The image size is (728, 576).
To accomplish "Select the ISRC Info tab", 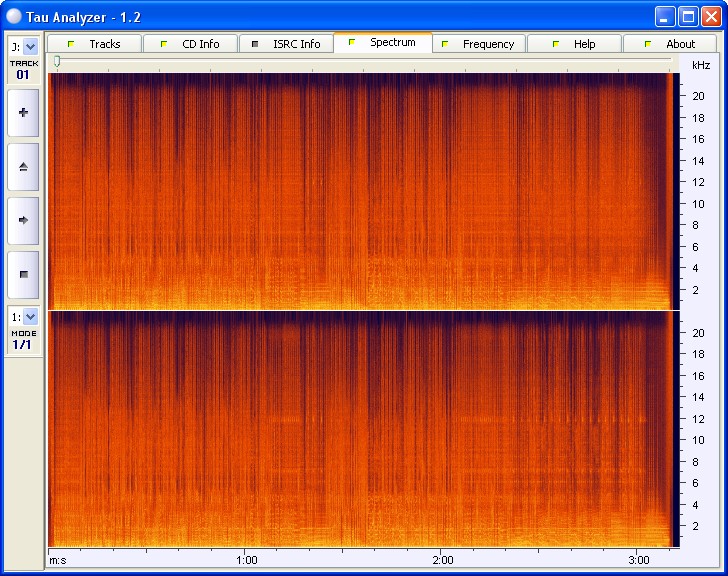I will coord(286,44).
